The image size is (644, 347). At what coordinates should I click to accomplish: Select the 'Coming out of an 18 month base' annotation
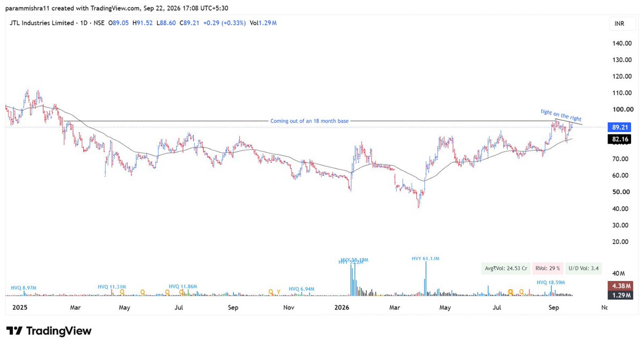310,121
